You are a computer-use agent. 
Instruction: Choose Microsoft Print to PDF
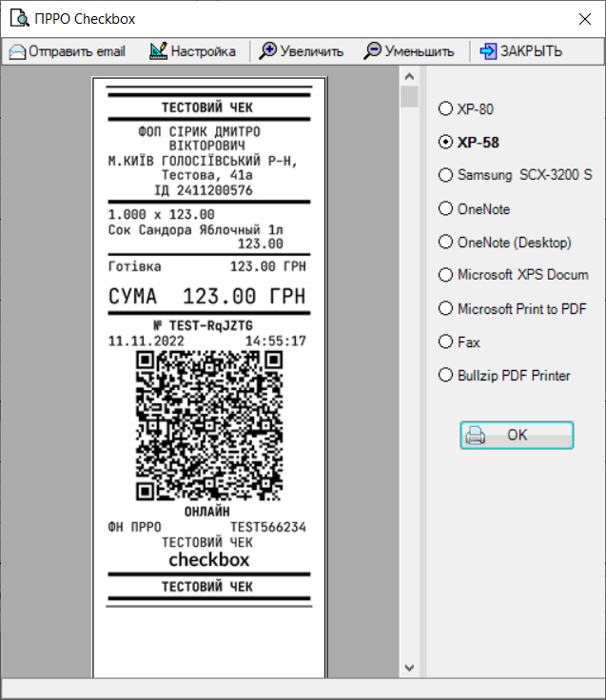click(x=512, y=308)
